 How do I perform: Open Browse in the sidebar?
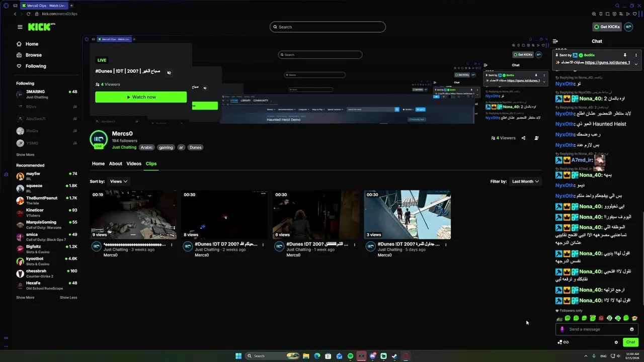[x=29, y=55]
